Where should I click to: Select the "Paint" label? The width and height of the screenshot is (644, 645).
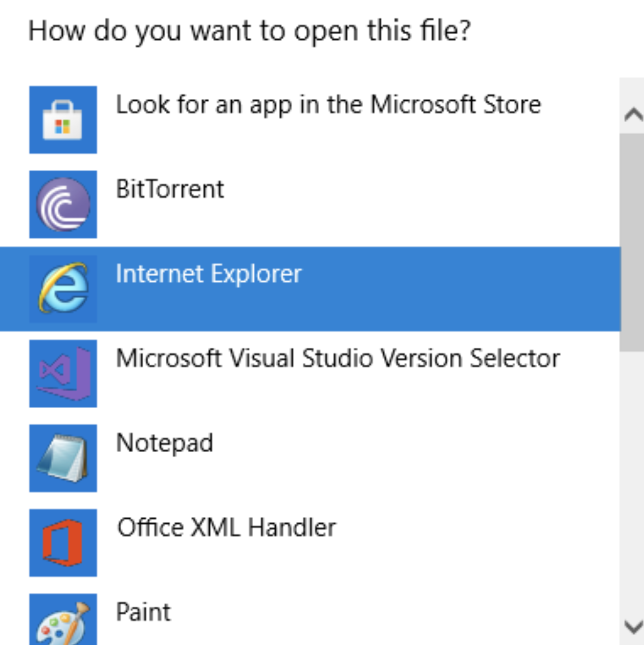tap(143, 612)
